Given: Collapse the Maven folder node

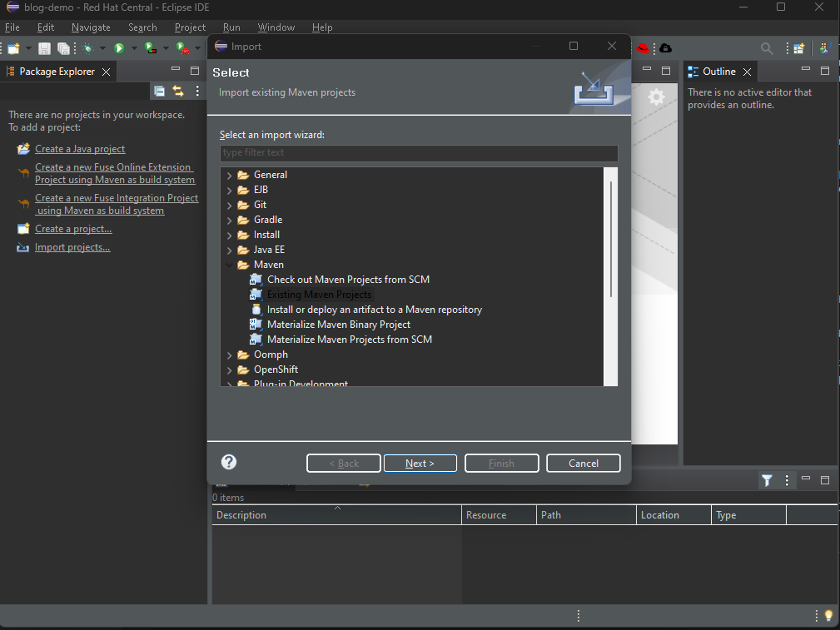Looking at the screenshot, I should 229,265.
